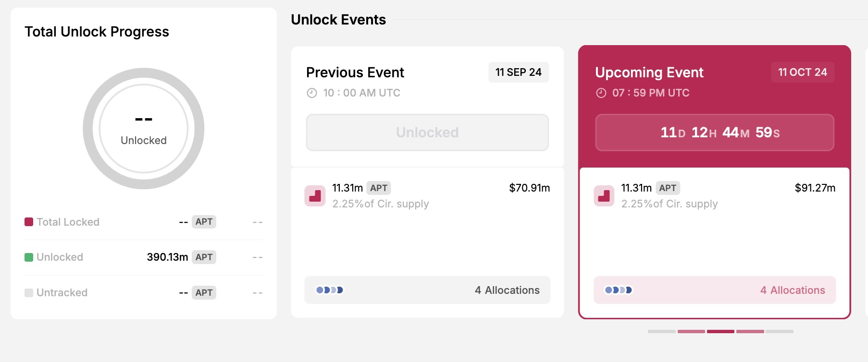868x362 pixels.
Task: Click the clock icon beside 10:00 AM UTC
Action: [x=312, y=93]
